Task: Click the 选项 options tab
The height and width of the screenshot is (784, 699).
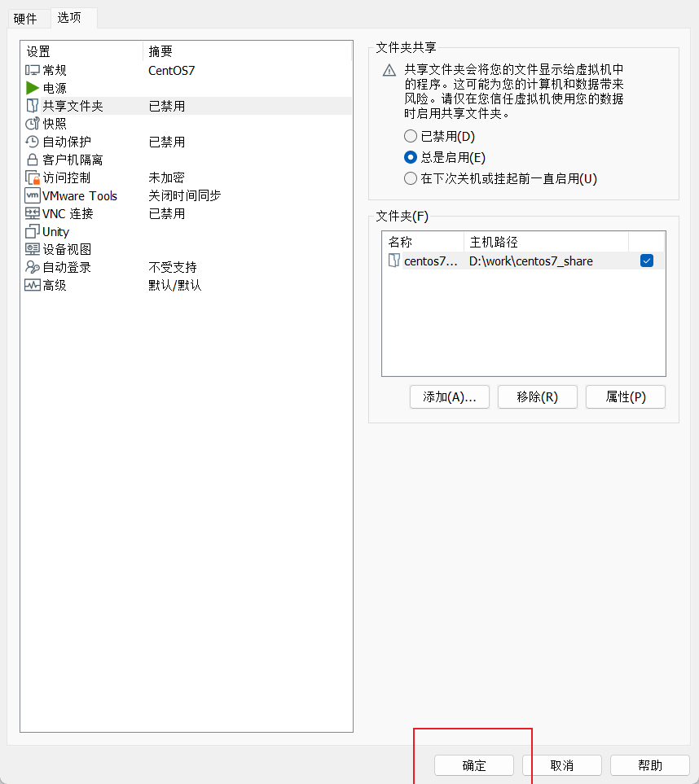Action: (69, 17)
